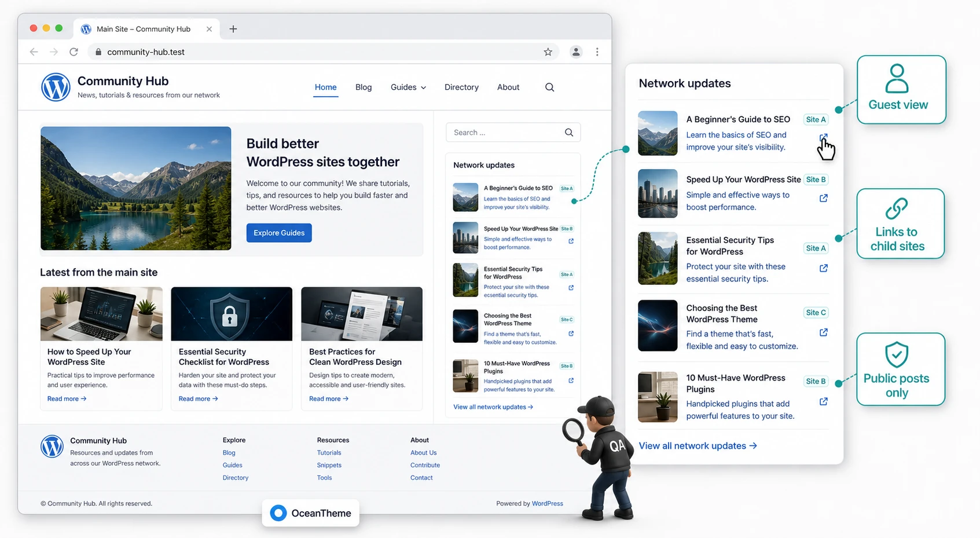980x538 pixels.
Task: Click inside the sidebar Search field
Action: (513, 133)
